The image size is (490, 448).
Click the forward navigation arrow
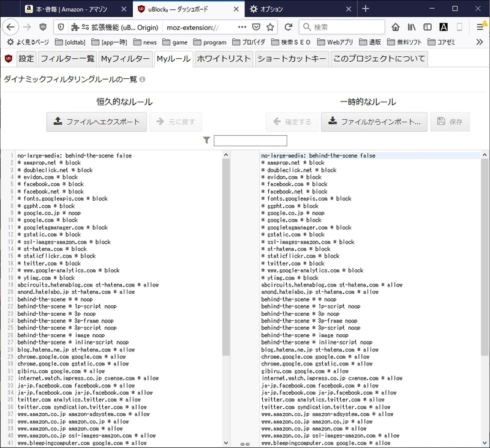point(27,27)
